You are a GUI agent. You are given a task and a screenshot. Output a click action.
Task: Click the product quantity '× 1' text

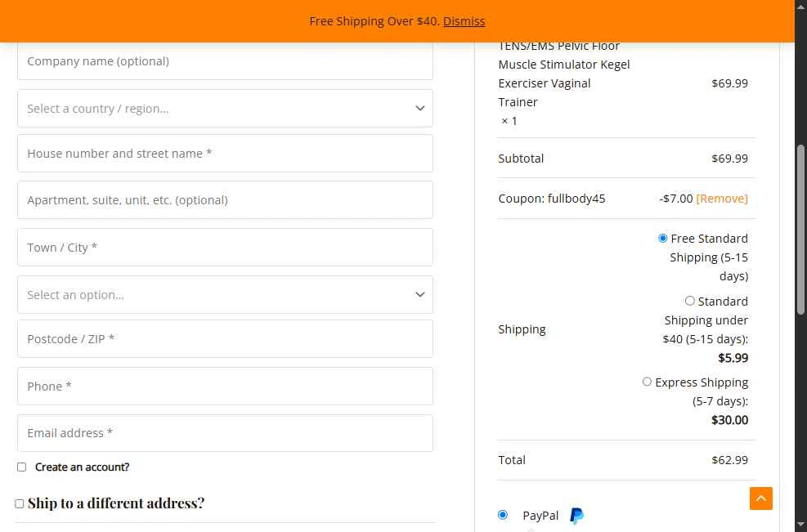(509, 121)
